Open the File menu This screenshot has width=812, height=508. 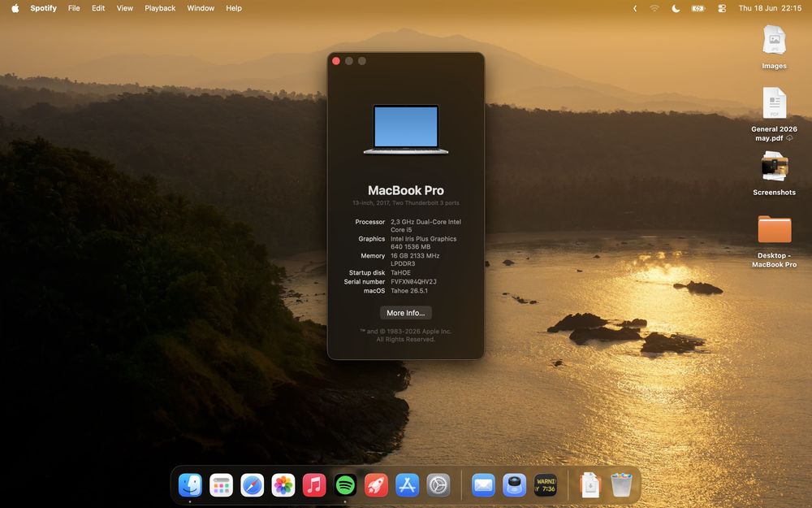[74, 8]
